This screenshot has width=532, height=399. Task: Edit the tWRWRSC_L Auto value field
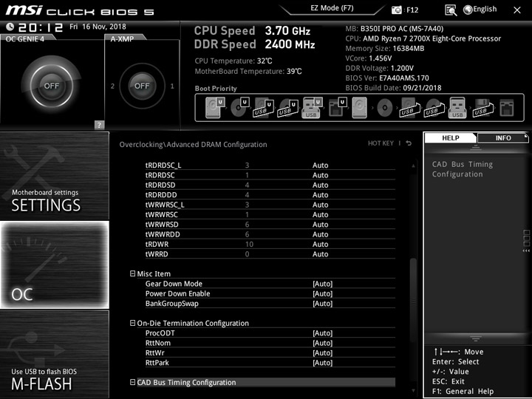pyautogui.click(x=320, y=205)
